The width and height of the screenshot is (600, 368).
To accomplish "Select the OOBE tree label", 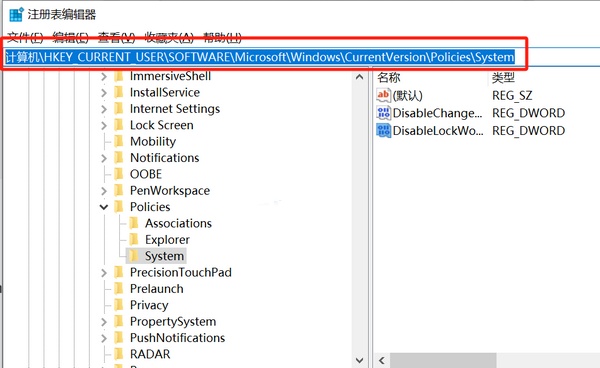I will point(146,174).
